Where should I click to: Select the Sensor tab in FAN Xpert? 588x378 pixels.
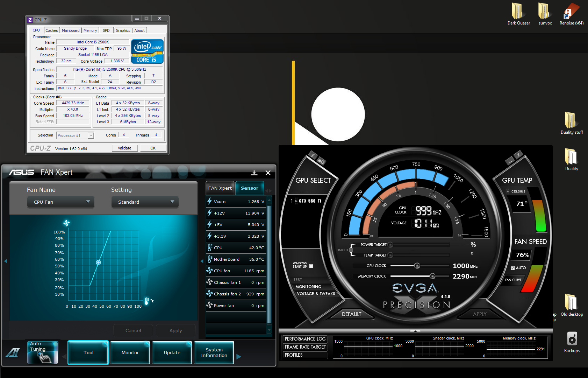[x=250, y=188]
